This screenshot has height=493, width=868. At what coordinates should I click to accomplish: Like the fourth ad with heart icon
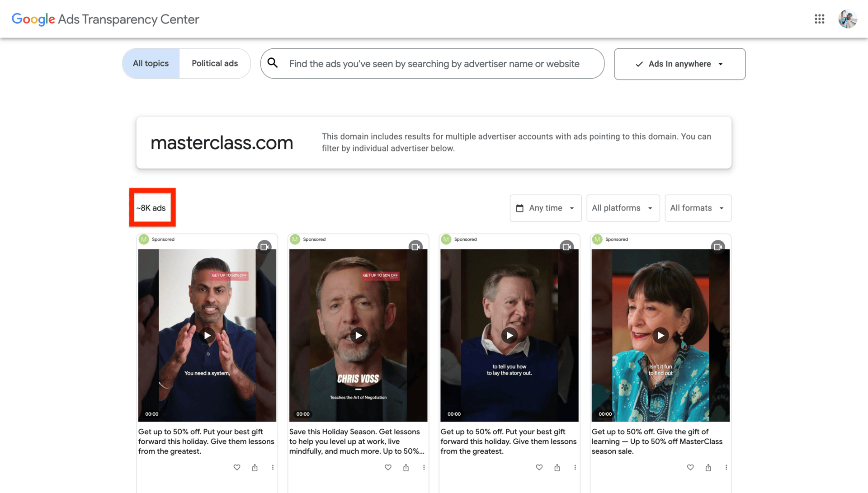pyautogui.click(x=690, y=467)
